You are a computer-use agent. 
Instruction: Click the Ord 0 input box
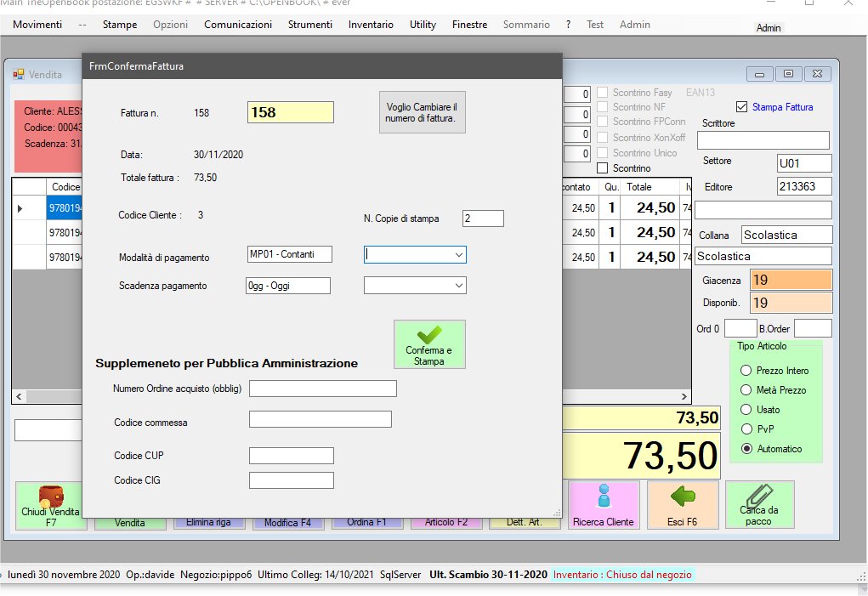tap(740, 328)
